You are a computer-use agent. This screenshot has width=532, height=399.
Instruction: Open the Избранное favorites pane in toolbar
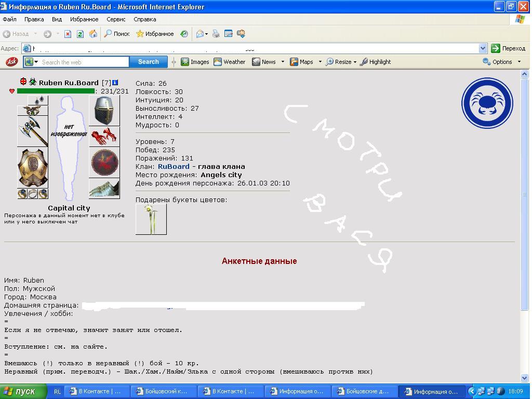[x=155, y=34]
